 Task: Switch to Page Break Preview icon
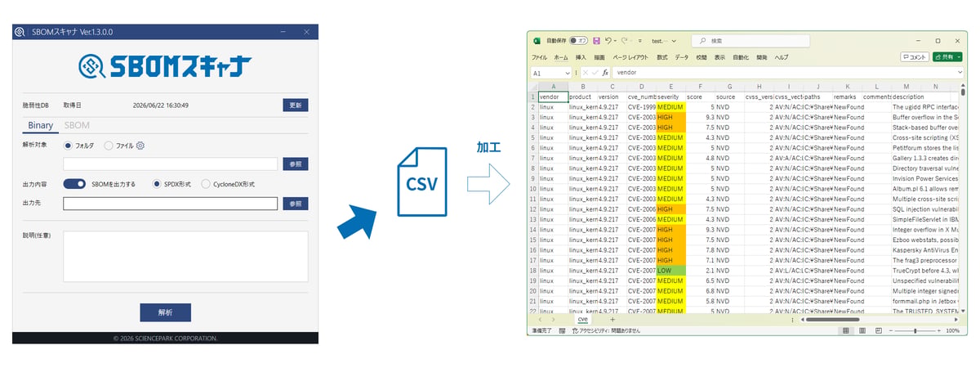pos(877,330)
